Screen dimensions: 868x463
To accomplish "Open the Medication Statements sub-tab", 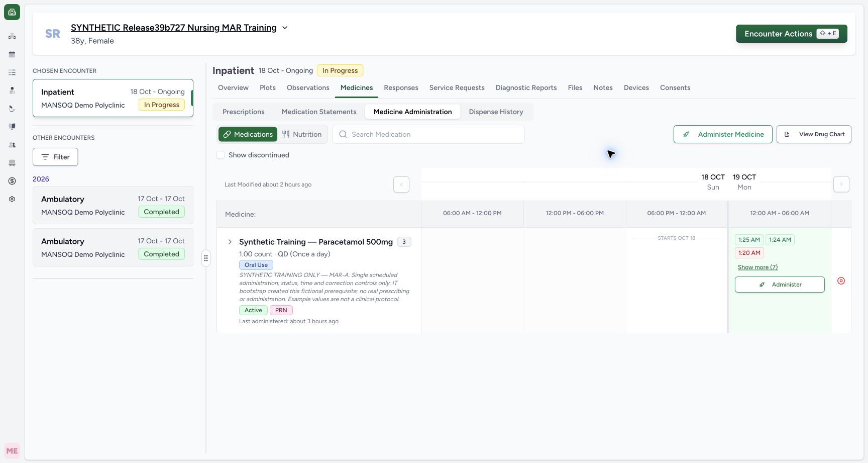I will (319, 112).
